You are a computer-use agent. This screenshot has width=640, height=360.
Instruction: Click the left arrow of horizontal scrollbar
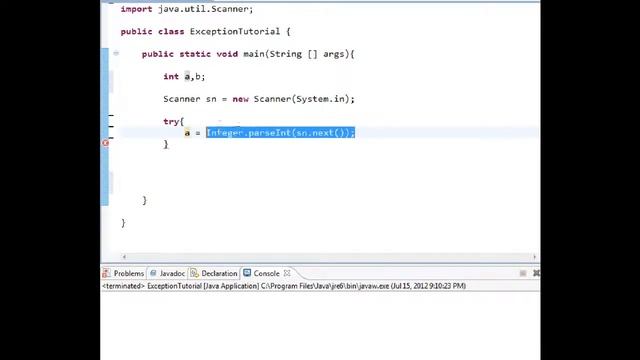[x=124, y=257]
